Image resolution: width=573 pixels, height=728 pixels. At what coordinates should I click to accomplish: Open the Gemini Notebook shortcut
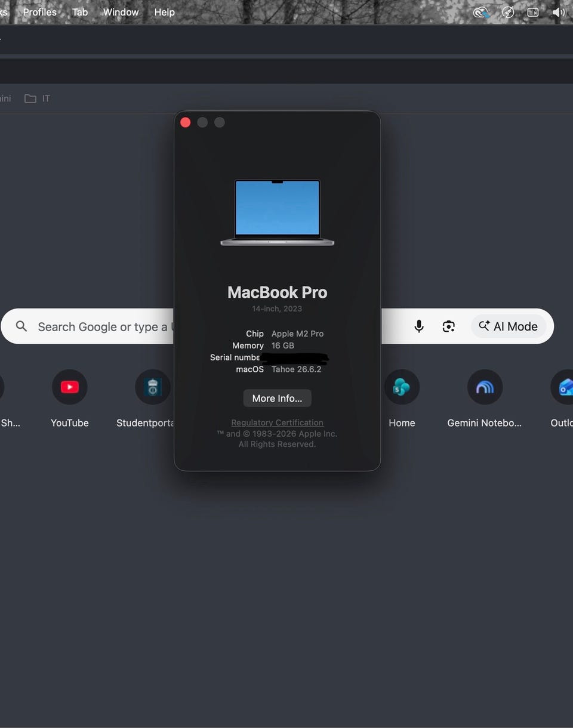pyautogui.click(x=485, y=398)
